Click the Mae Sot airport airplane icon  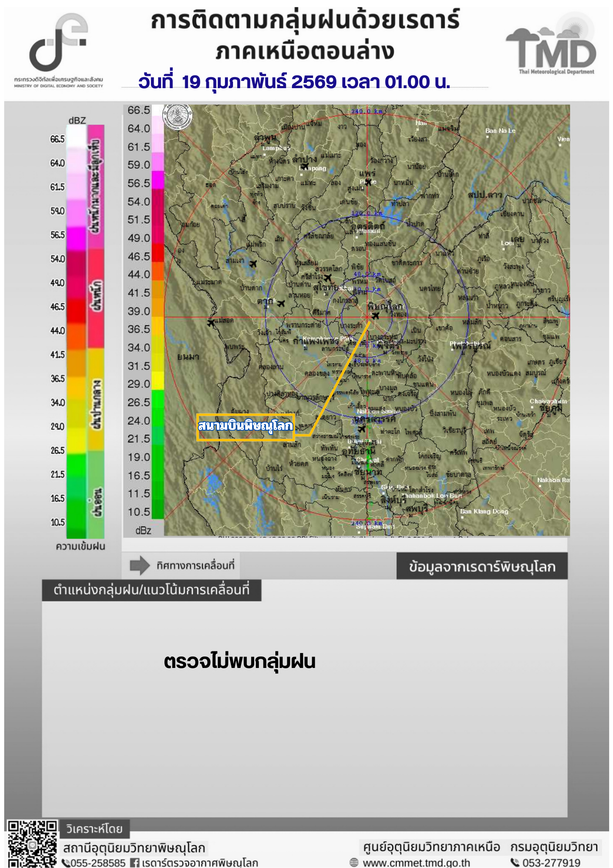click(211, 323)
